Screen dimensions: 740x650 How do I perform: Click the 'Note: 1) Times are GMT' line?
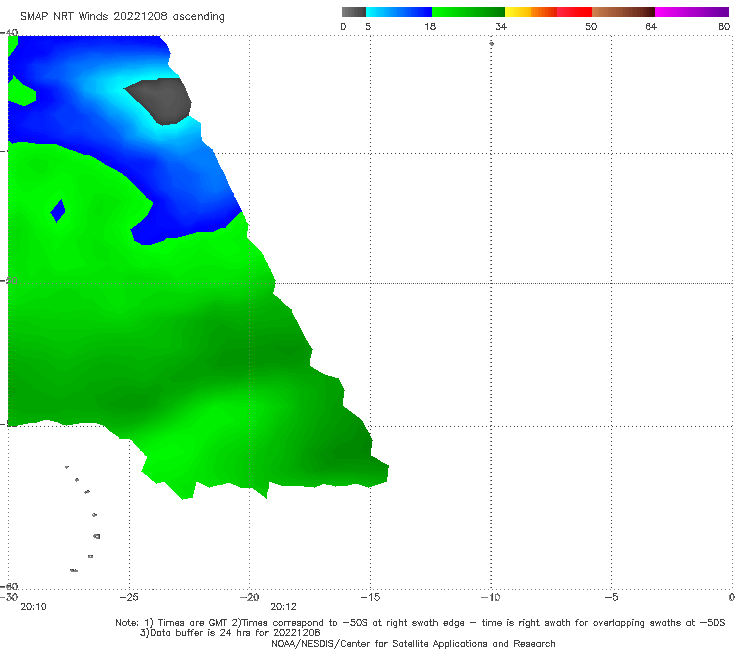(420, 623)
